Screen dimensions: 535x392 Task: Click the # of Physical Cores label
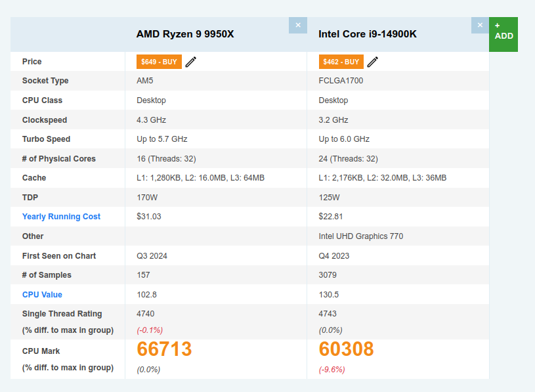(59, 159)
